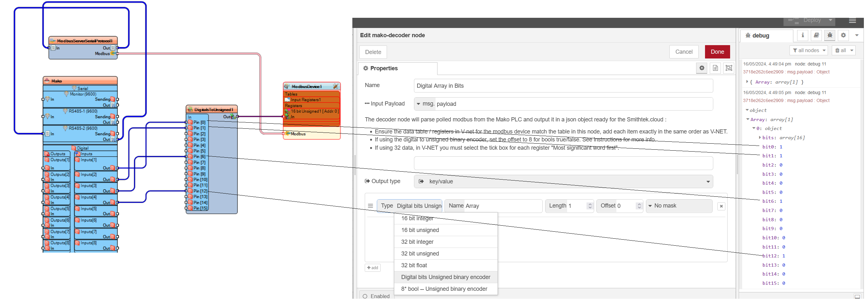
Task: Click the debug pane toggle icon at sidebar bottom
Action: [857, 297]
